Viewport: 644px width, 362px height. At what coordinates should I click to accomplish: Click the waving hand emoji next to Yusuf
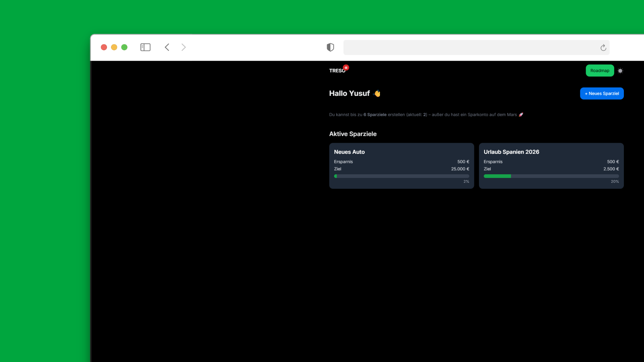376,94
